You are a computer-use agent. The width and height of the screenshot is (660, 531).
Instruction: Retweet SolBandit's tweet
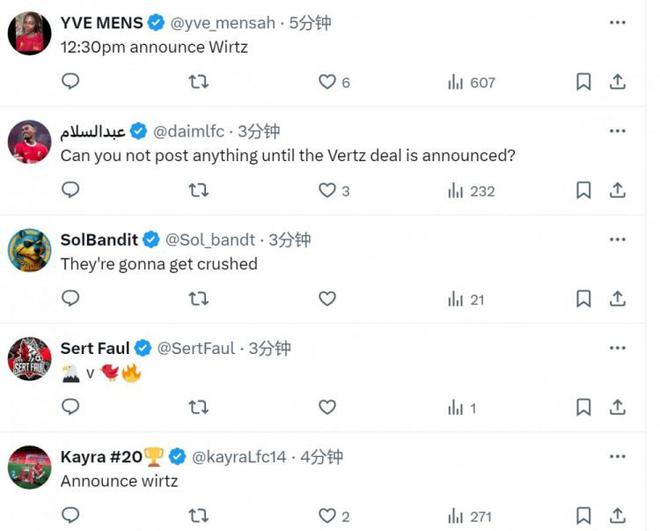click(199, 298)
